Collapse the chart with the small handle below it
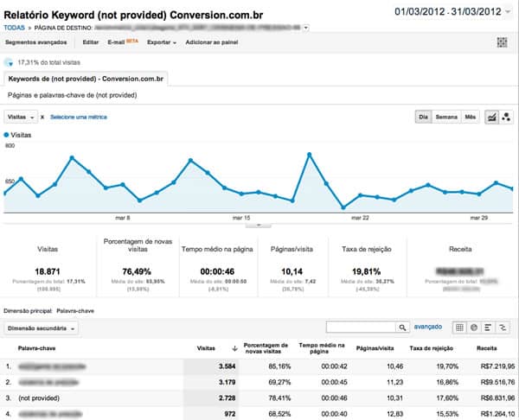The image size is (519, 420). tap(259, 225)
